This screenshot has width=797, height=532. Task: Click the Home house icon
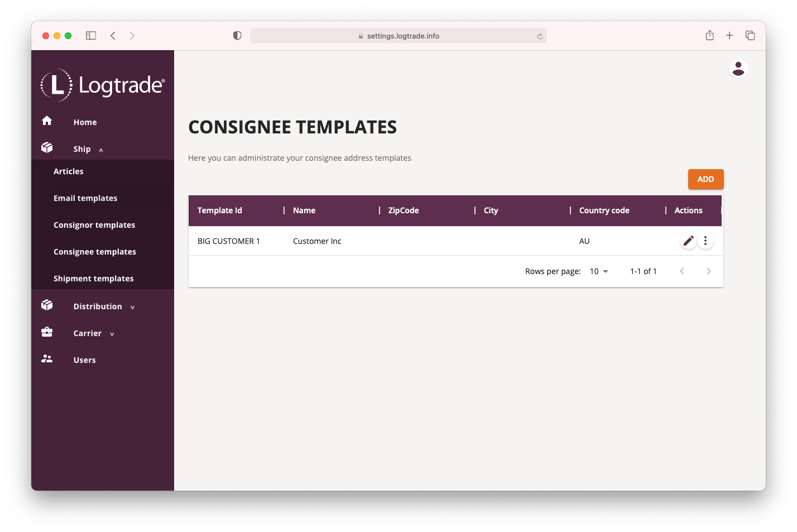tap(47, 121)
